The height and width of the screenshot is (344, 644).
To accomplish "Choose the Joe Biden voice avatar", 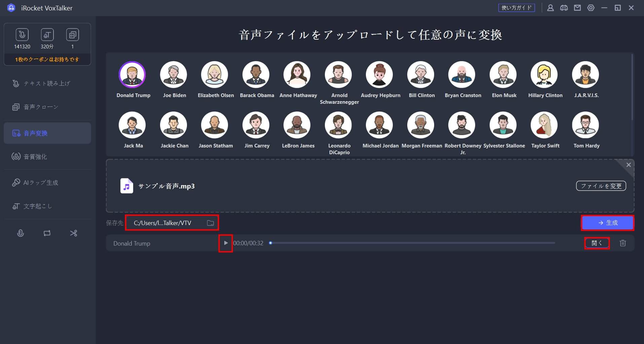I will click(174, 75).
